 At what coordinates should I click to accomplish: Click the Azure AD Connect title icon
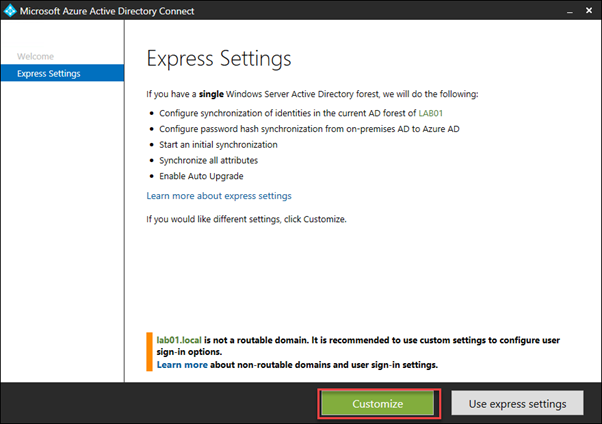[10, 10]
